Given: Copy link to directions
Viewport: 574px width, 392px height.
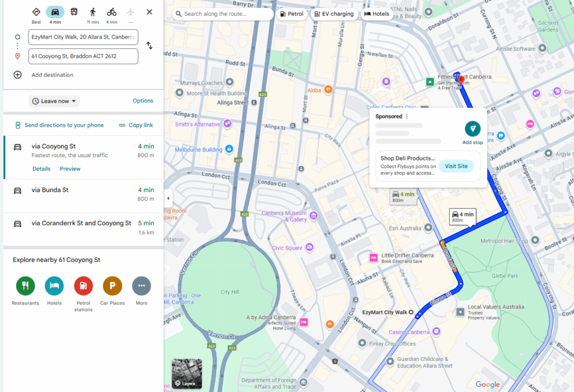Looking at the screenshot, I should (x=136, y=125).
